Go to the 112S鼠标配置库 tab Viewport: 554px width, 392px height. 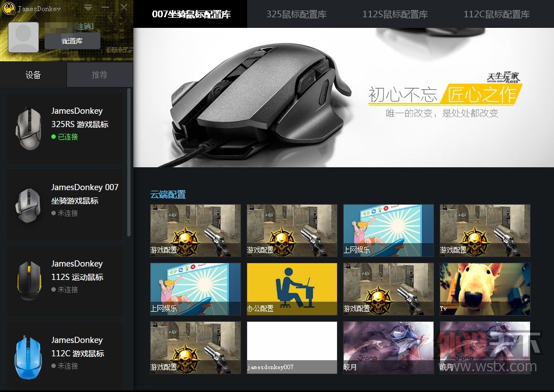tap(395, 14)
